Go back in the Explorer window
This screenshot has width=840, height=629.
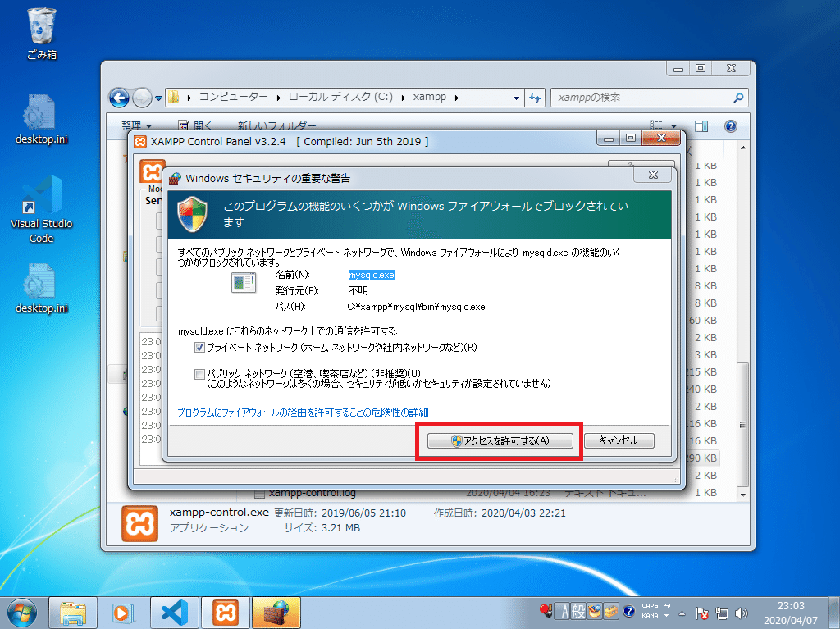119,98
